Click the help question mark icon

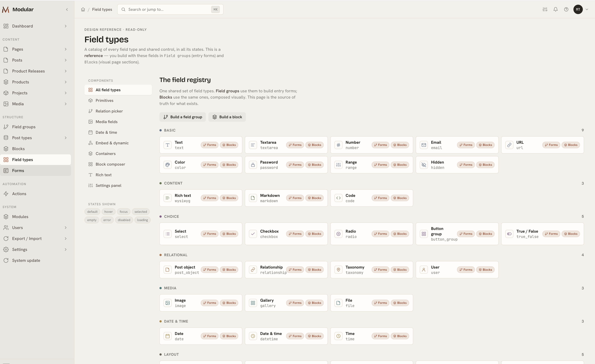pyautogui.click(x=566, y=9)
